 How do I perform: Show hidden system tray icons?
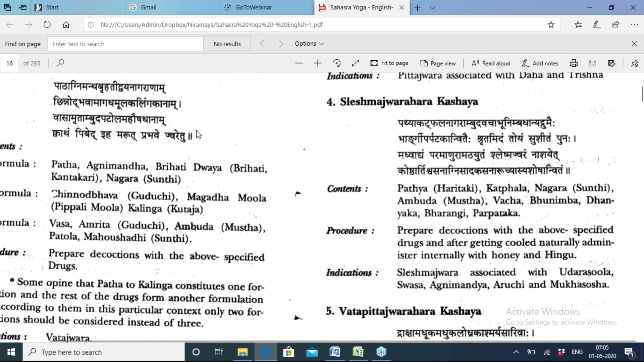(516, 352)
